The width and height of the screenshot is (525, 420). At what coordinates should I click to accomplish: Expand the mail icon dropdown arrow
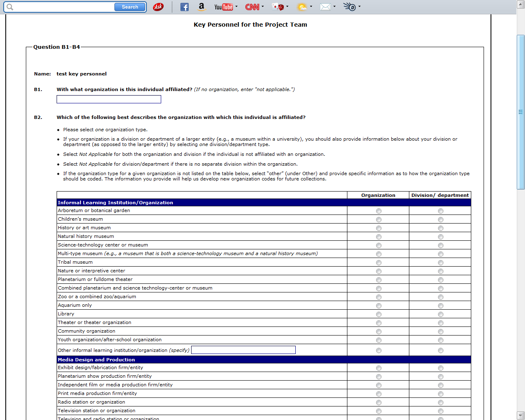tap(334, 7)
